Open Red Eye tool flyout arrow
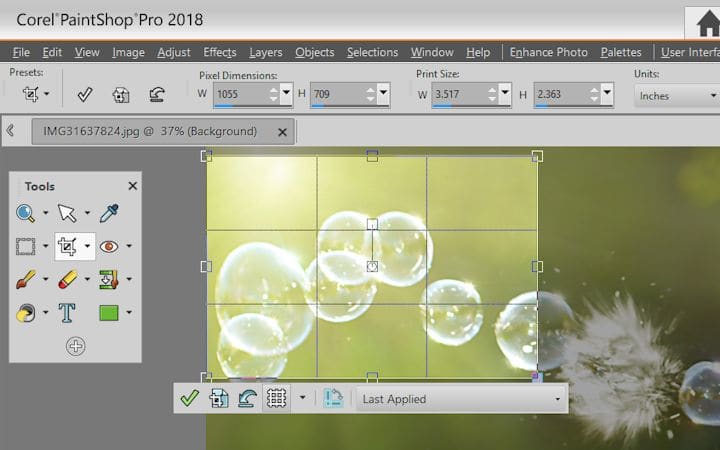The image size is (720, 450). click(x=129, y=246)
